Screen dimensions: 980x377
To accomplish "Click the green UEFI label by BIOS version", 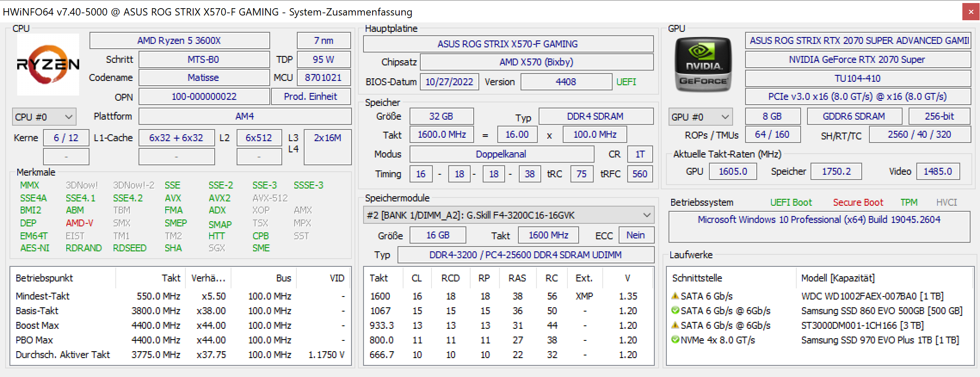I will point(626,82).
